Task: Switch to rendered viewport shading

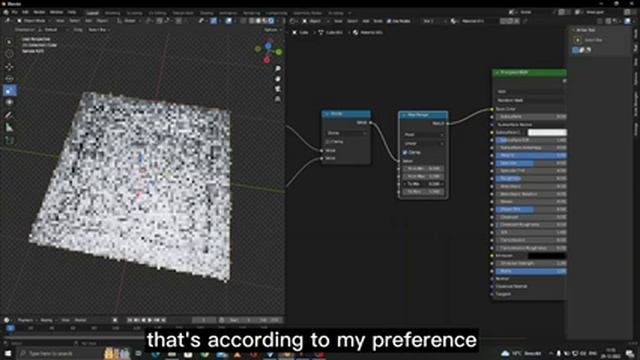Action: point(271,21)
